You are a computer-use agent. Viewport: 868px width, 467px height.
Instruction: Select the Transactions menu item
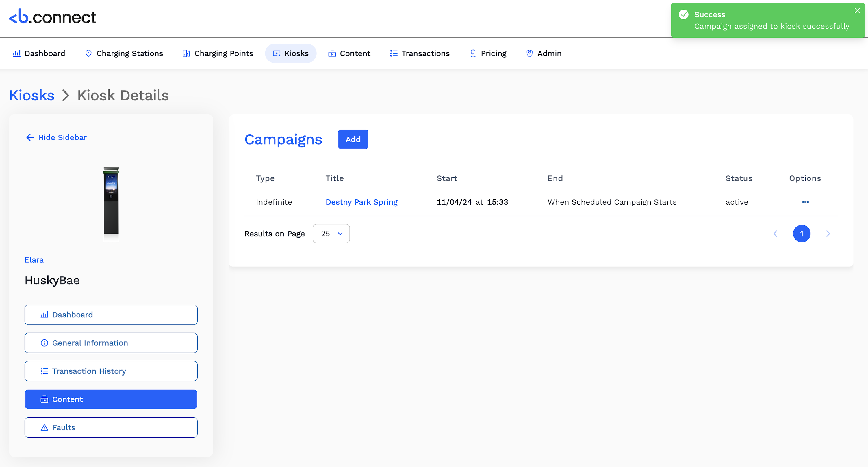click(420, 53)
